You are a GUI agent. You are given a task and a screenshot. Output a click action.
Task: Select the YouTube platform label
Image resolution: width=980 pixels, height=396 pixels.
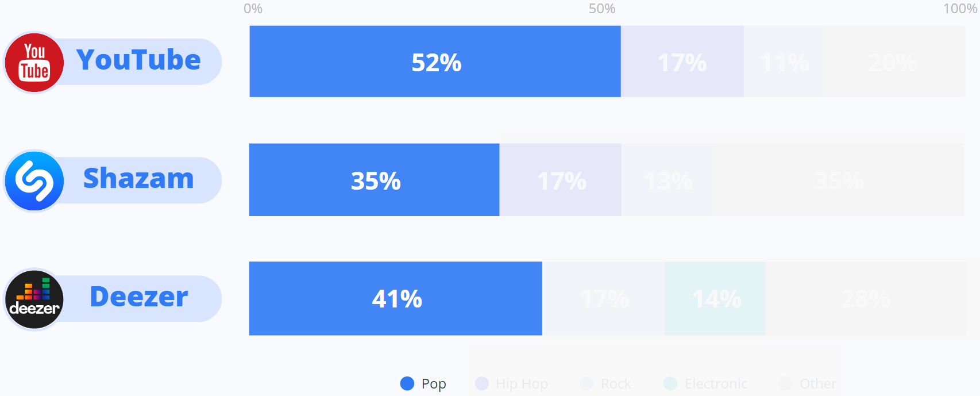click(x=138, y=60)
